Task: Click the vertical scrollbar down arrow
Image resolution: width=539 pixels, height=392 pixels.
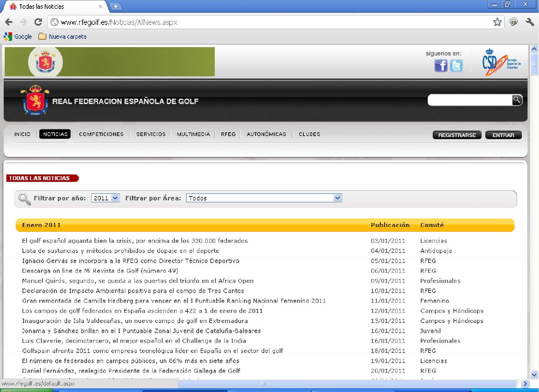Action: 534,374
